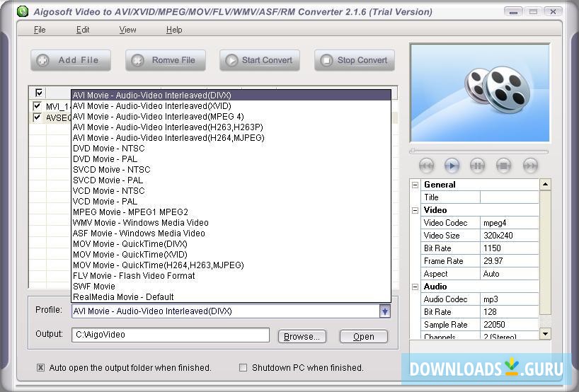Click the preview seek slider
The height and width of the screenshot is (392, 579).
pyautogui.click(x=479, y=151)
